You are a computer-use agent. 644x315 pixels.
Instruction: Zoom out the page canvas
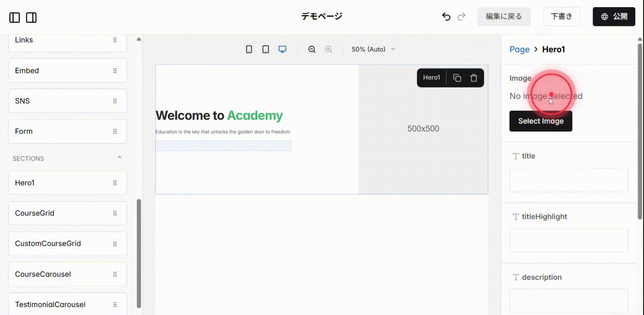312,49
